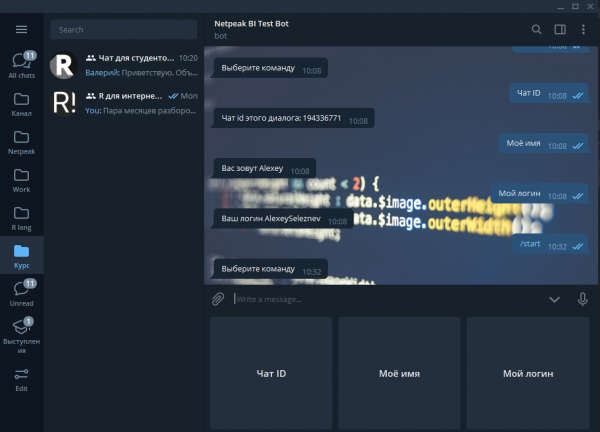
Task: Show the Unread chats folder
Action: [x=21, y=293]
